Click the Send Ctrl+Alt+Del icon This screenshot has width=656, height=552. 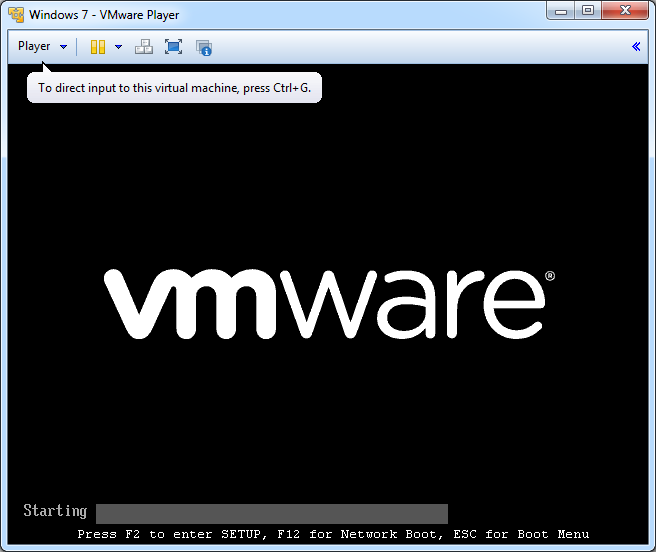pos(144,47)
